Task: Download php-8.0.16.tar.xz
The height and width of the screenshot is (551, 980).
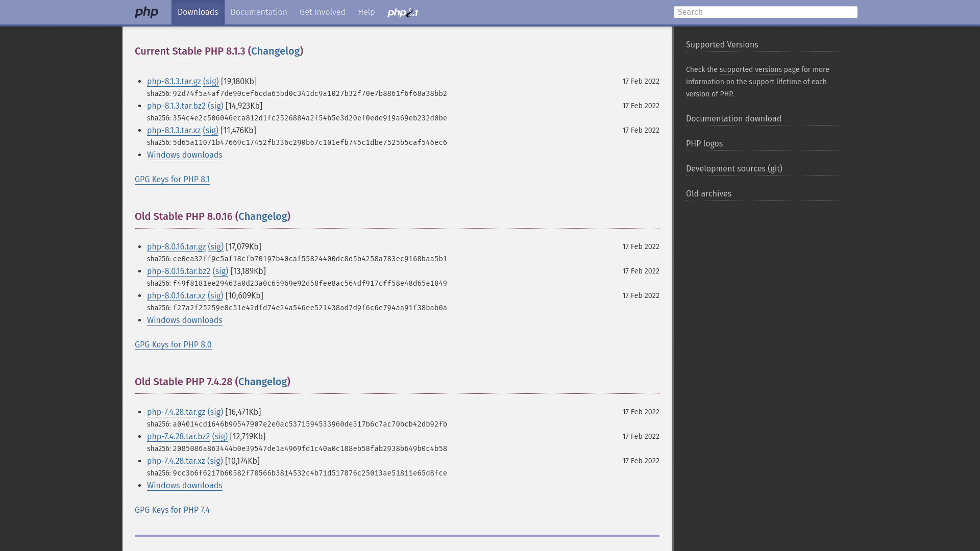Action: 176,296
